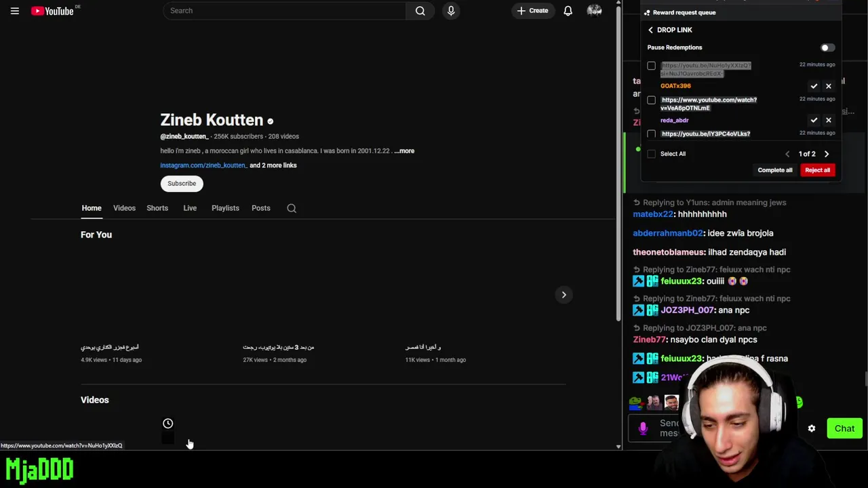Tick the Select All checkbox
The width and height of the screenshot is (868, 488).
pos(652,154)
